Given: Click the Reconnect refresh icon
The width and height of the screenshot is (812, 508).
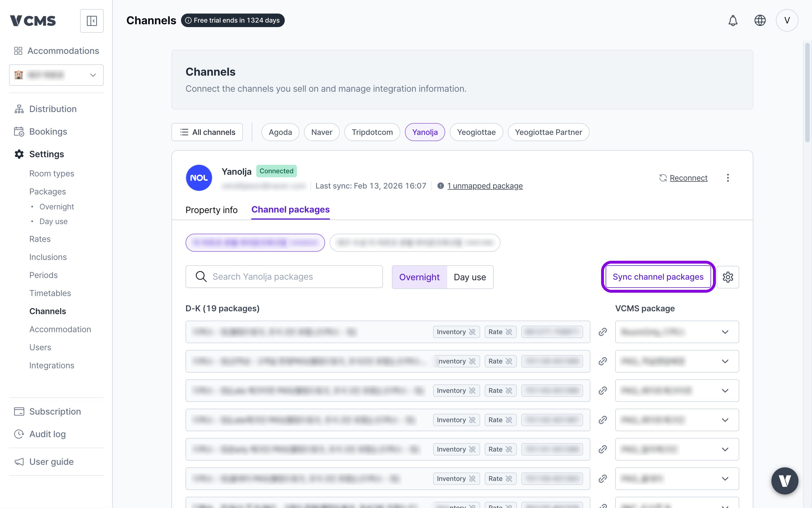Looking at the screenshot, I should 663,178.
